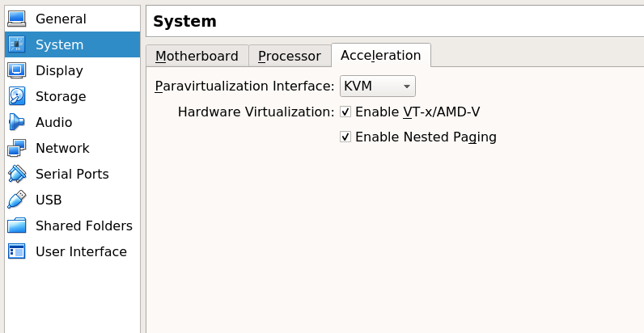Click the Enable Nested Paging label text
The image size is (644, 333).
click(426, 137)
